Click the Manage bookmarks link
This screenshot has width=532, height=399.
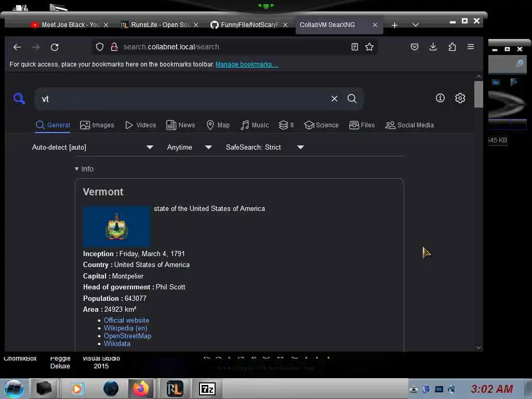(247, 64)
